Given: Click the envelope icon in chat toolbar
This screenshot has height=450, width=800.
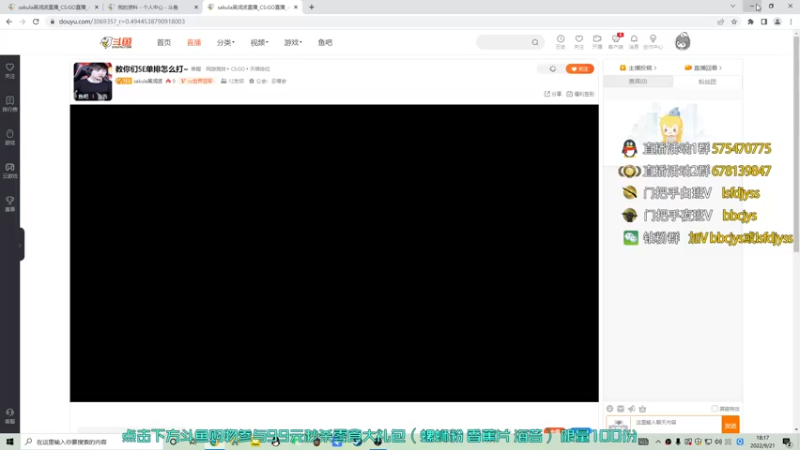Looking at the screenshot, I should point(620,409).
